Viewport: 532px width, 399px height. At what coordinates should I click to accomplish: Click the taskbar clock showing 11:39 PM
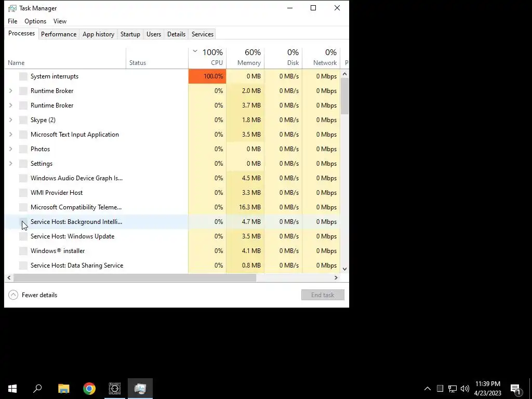click(x=487, y=389)
